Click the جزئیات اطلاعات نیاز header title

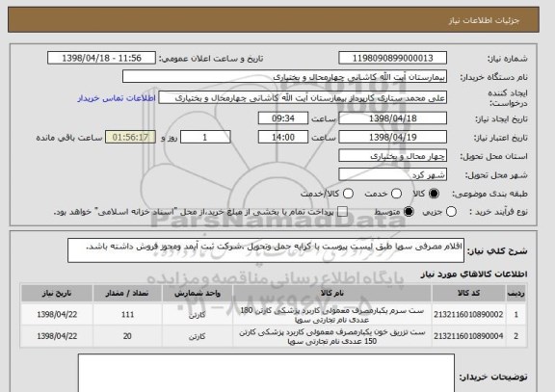pyautogui.click(x=484, y=20)
